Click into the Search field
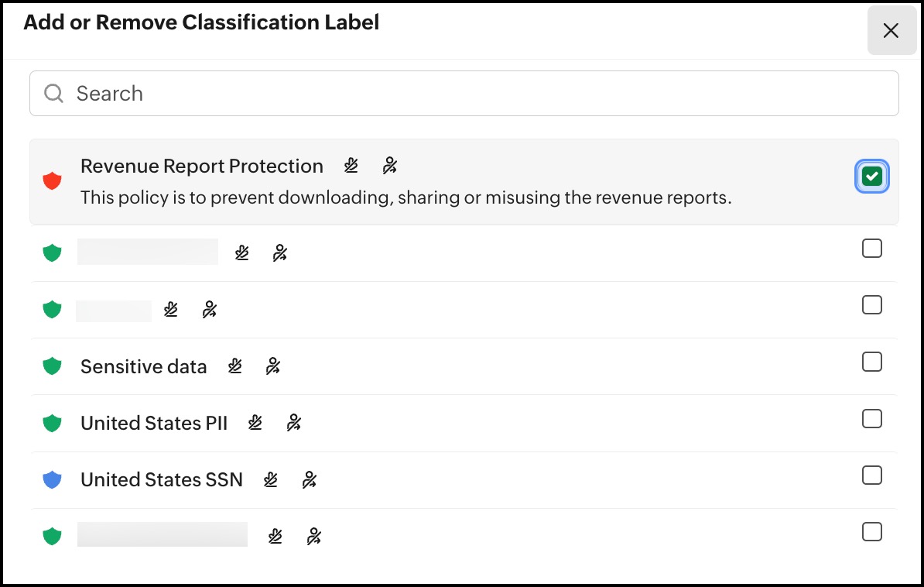924x587 pixels. [x=464, y=93]
